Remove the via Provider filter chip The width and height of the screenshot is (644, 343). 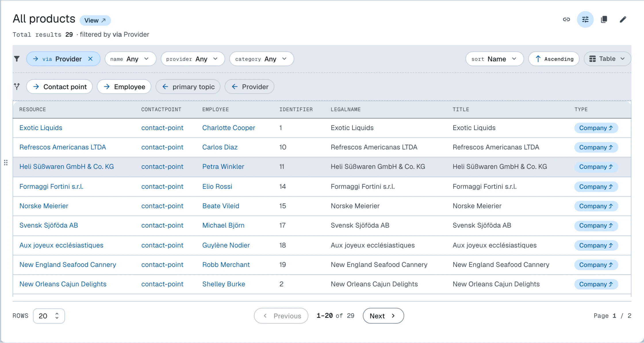click(90, 59)
